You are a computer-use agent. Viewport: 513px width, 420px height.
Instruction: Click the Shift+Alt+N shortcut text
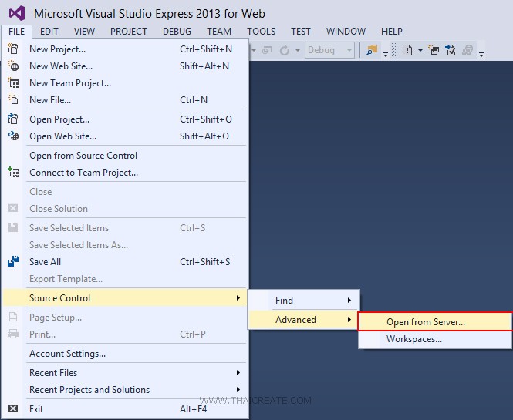[204, 66]
